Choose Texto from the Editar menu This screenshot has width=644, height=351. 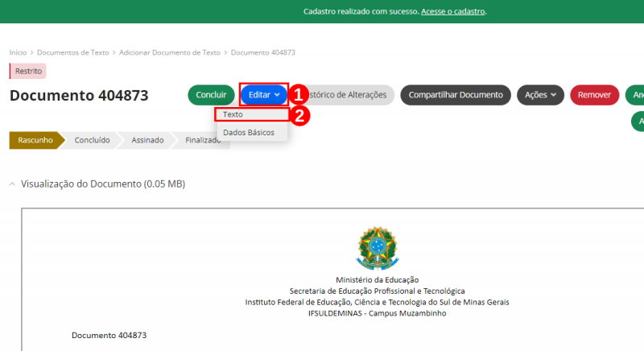(x=252, y=114)
